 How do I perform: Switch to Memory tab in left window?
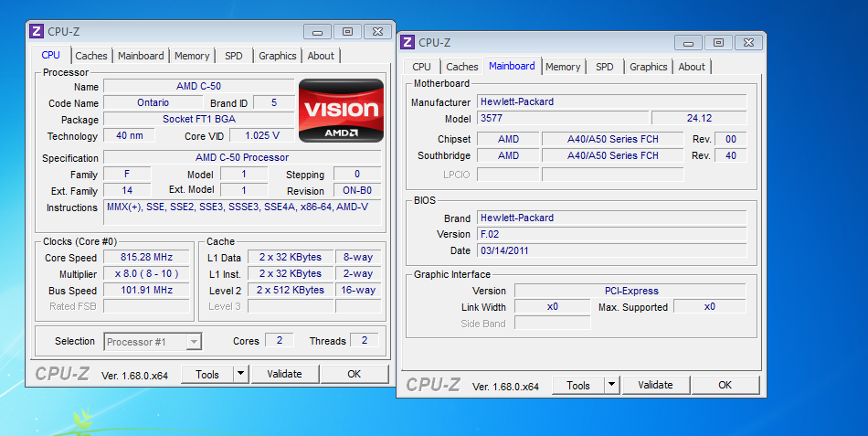click(x=192, y=56)
